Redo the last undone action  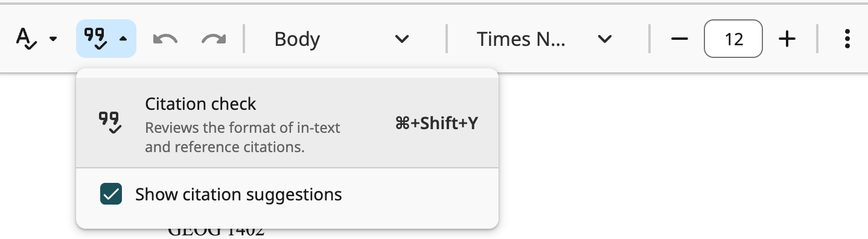click(213, 39)
